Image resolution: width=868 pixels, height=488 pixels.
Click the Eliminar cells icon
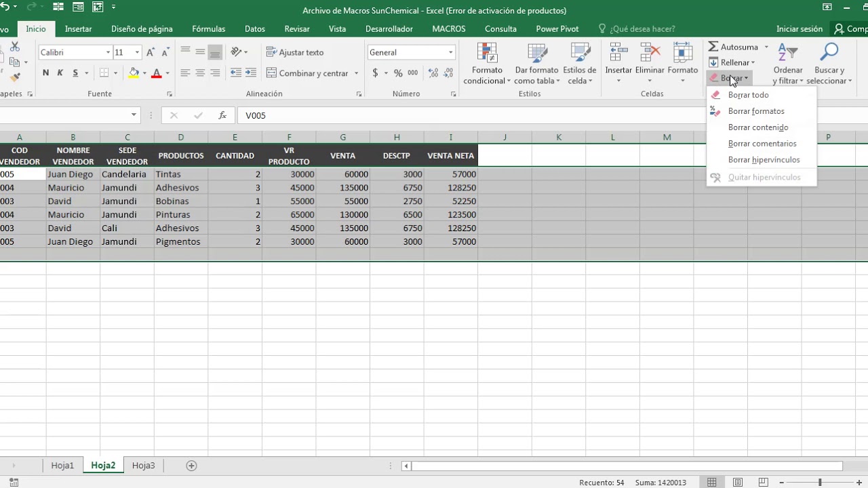tap(650, 53)
